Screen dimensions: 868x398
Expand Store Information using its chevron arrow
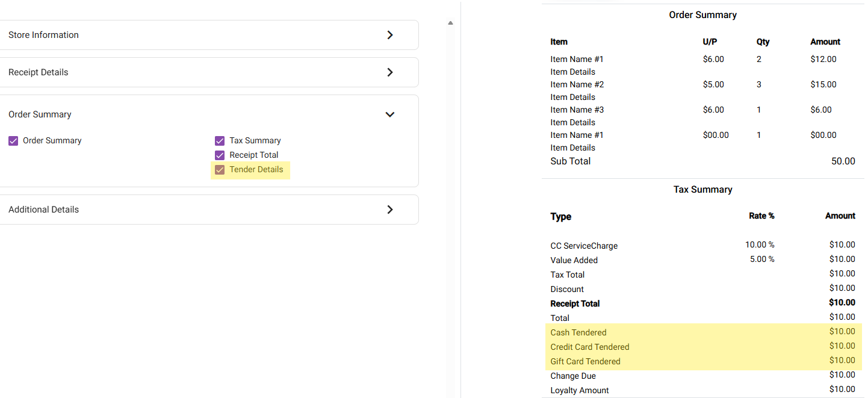coord(390,35)
